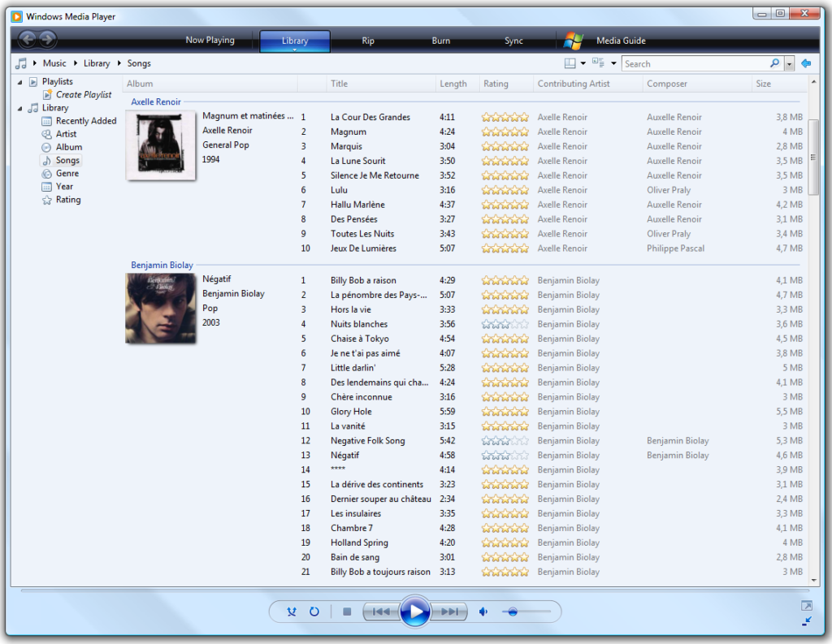Click the music note category icon

[20, 63]
